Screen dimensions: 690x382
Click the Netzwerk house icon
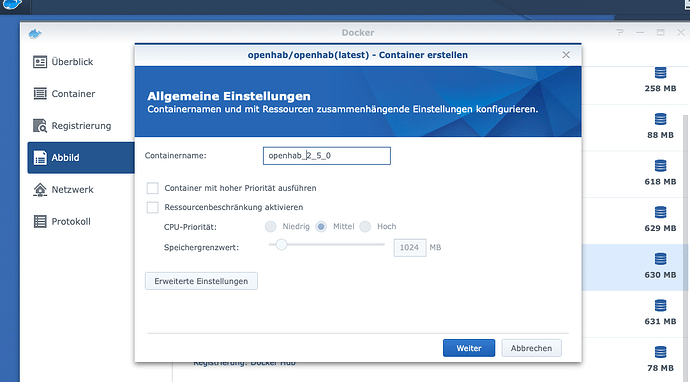pos(40,190)
